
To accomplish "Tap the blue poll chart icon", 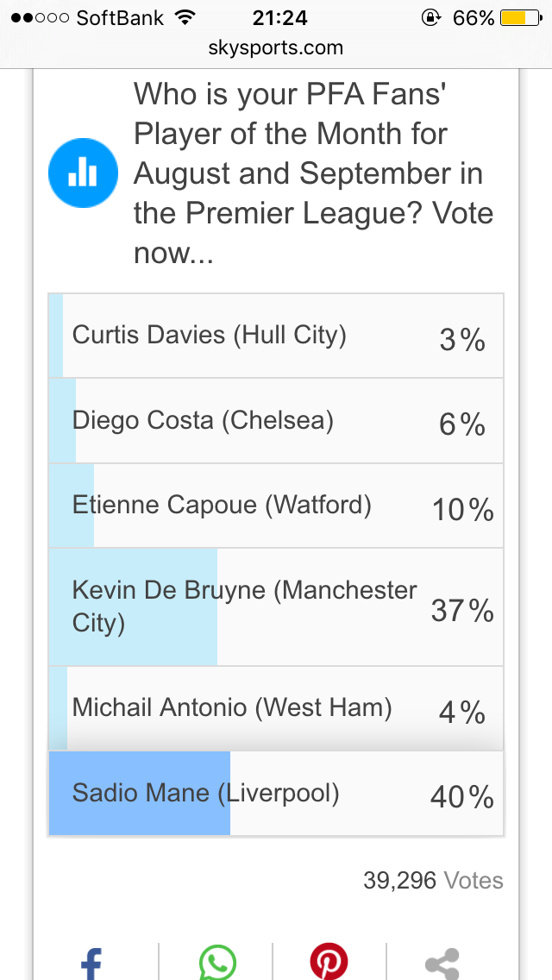I will pos(83,173).
